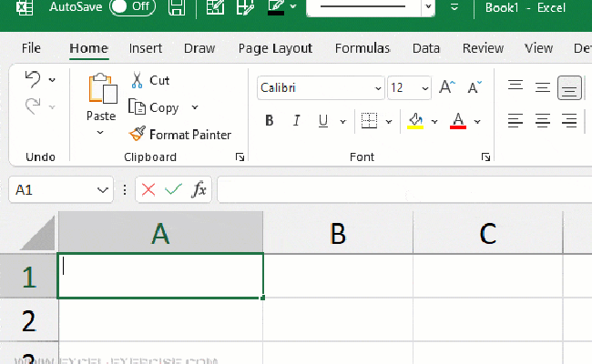Click Increase Font Size icon
The height and width of the screenshot is (364, 592).
(x=447, y=87)
